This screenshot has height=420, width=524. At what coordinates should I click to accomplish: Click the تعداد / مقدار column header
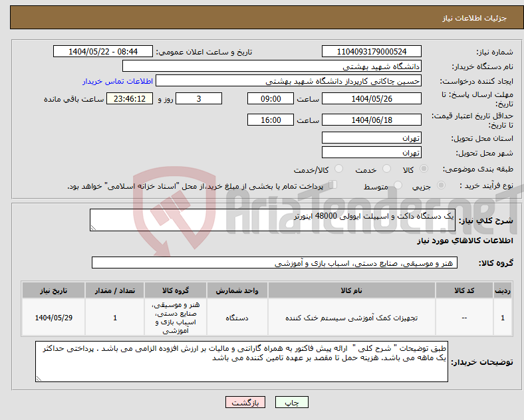[114, 290]
